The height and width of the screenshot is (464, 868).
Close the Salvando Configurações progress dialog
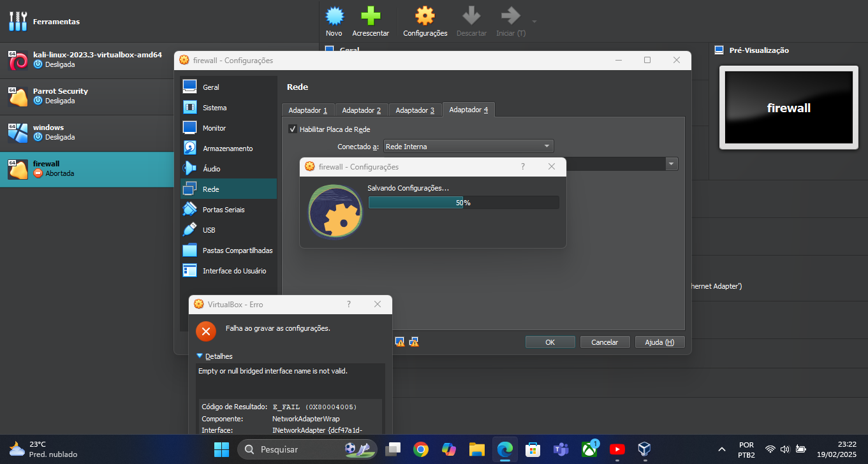(552, 166)
